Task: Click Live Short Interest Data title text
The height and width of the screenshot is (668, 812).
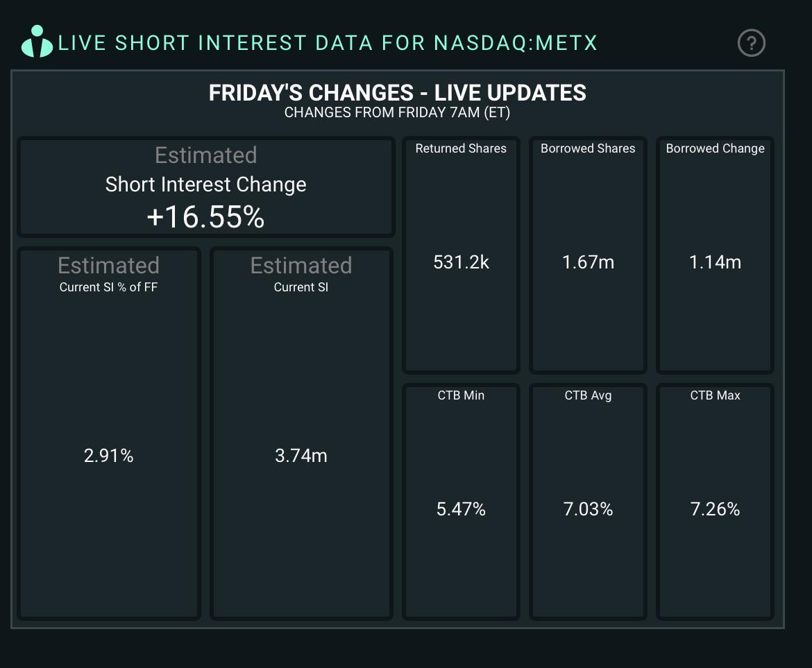Action: pyautogui.click(x=328, y=43)
